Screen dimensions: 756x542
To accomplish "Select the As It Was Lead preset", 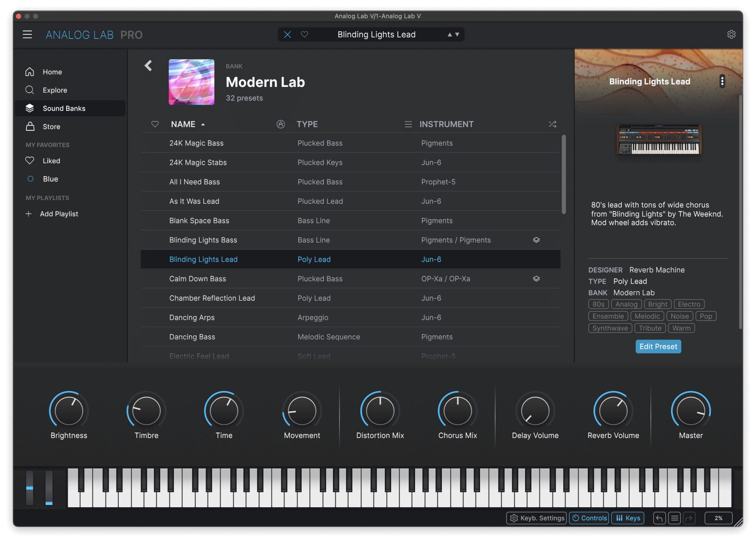I will [x=350, y=201].
